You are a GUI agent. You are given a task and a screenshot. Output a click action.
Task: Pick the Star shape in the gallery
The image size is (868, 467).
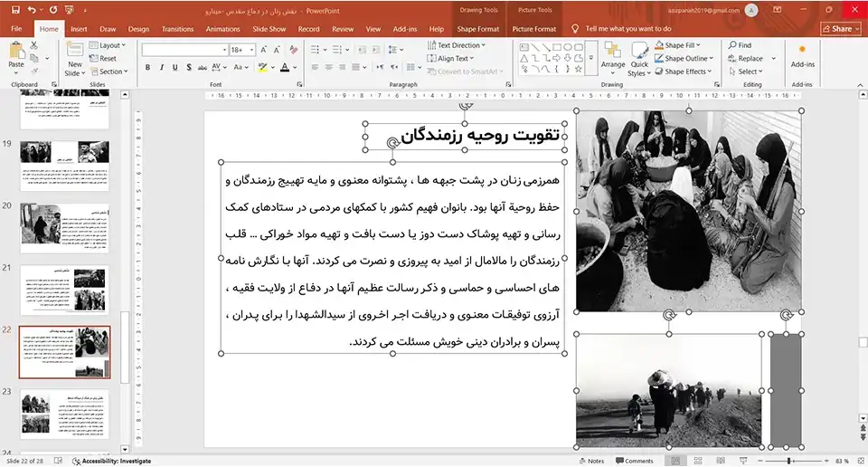tap(579, 69)
